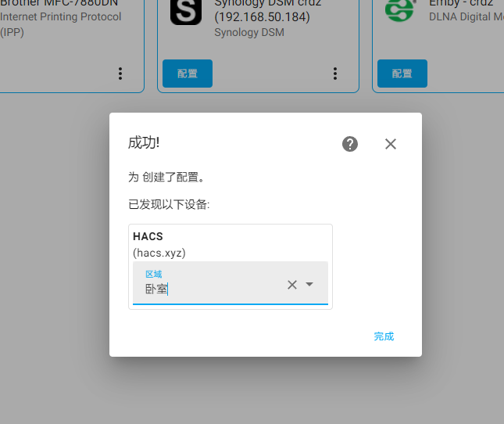The width and height of the screenshot is (504, 424).
Task: Expand the 区域 area dropdown arrow
Action: click(309, 285)
